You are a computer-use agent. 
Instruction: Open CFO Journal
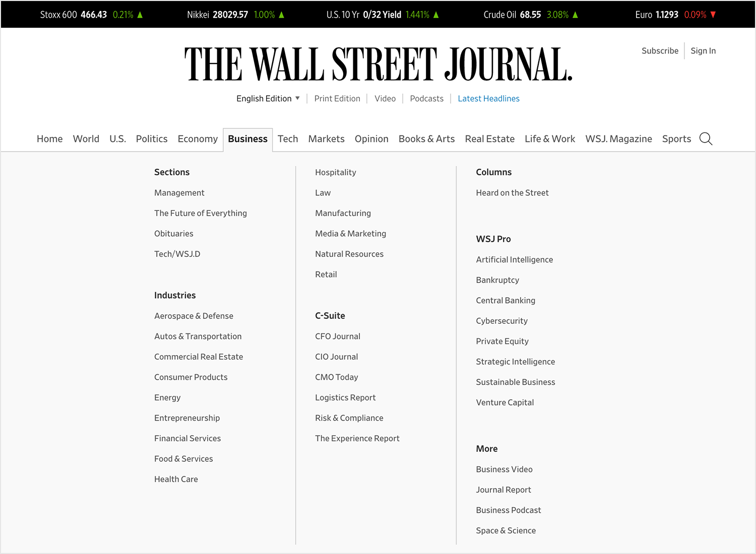[338, 336]
